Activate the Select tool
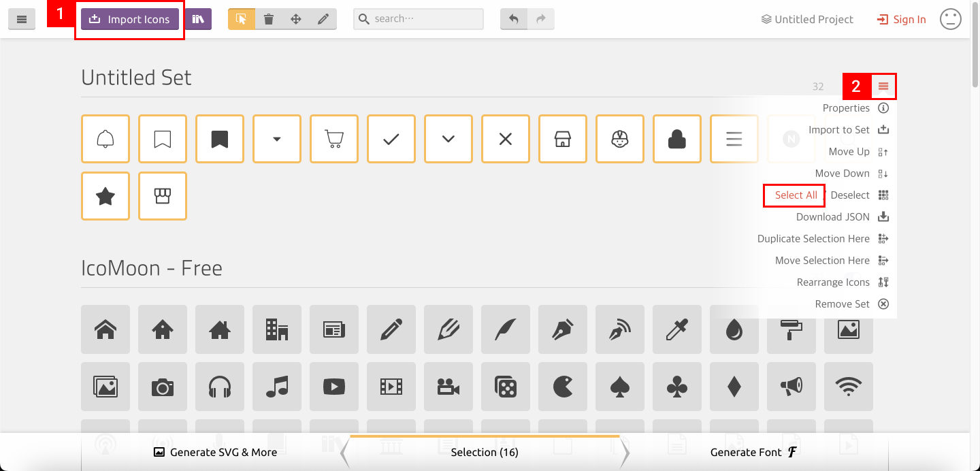Screen dimensions: 980x471 (x=241, y=19)
